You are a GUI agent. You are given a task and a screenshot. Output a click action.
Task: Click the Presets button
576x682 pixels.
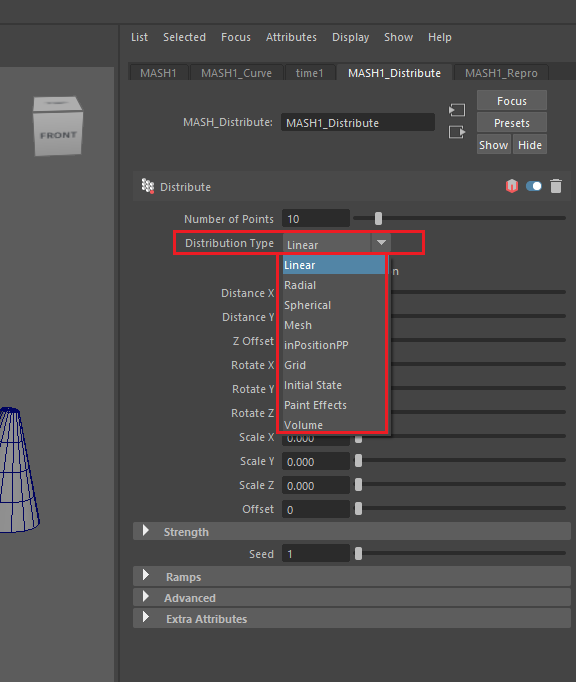pyautogui.click(x=512, y=123)
